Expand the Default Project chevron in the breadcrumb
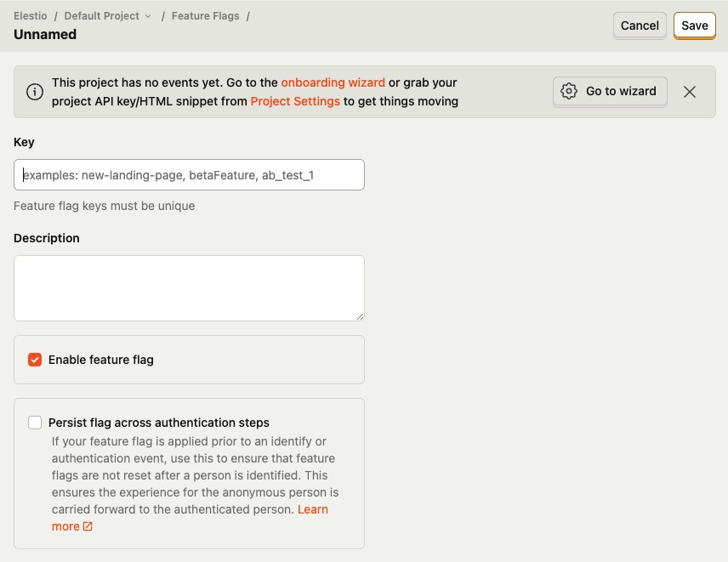Image resolution: width=728 pixels, height=562 pixels. (x=148, y=16)
